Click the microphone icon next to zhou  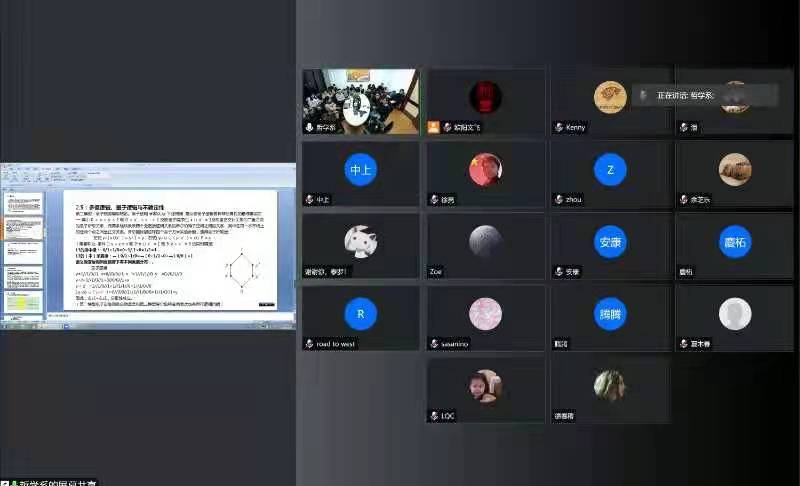pyautogui.click(x=559, y=200)
